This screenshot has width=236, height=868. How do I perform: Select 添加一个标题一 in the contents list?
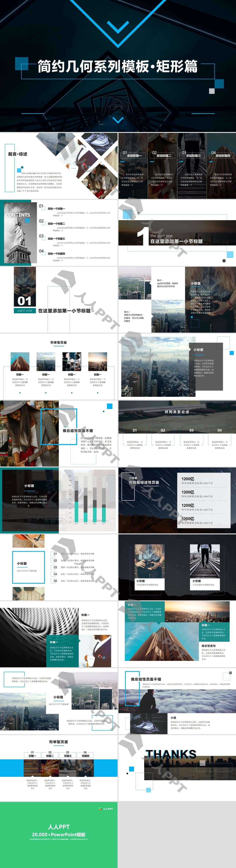pyautogui.click(x=56, y=209)
